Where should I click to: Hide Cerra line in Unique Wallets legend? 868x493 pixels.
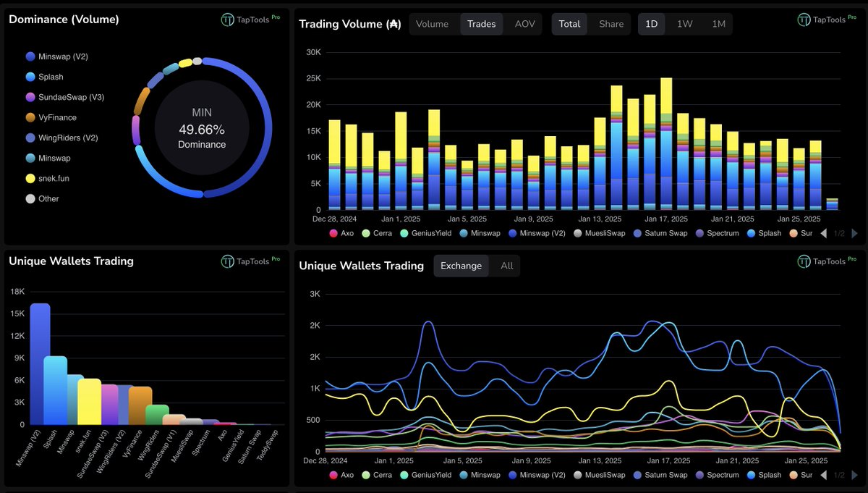click(377, 475)
